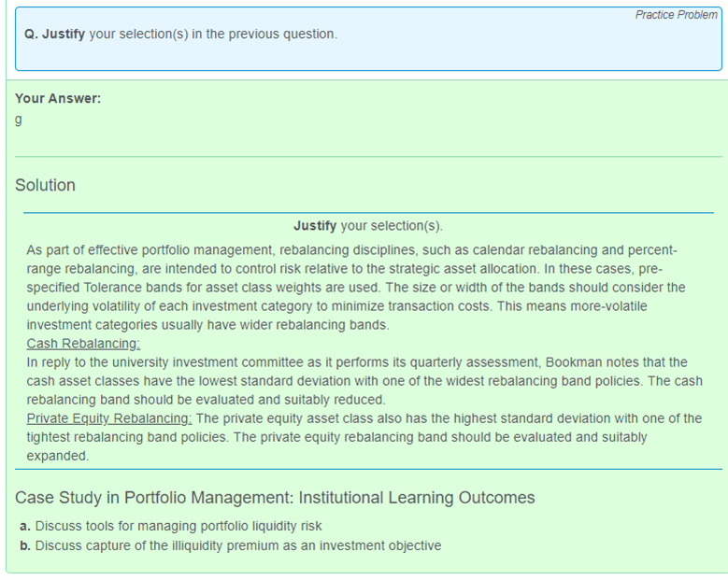Click the submitted answer letter g
Image resolution: width=728 pixels, height=580 pixels.
coord(19,120)
